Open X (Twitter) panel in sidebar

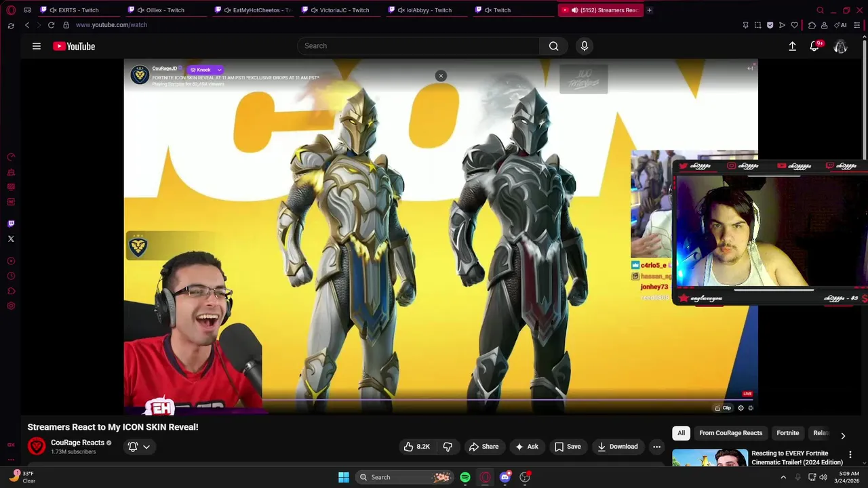(x=11, y=239)
